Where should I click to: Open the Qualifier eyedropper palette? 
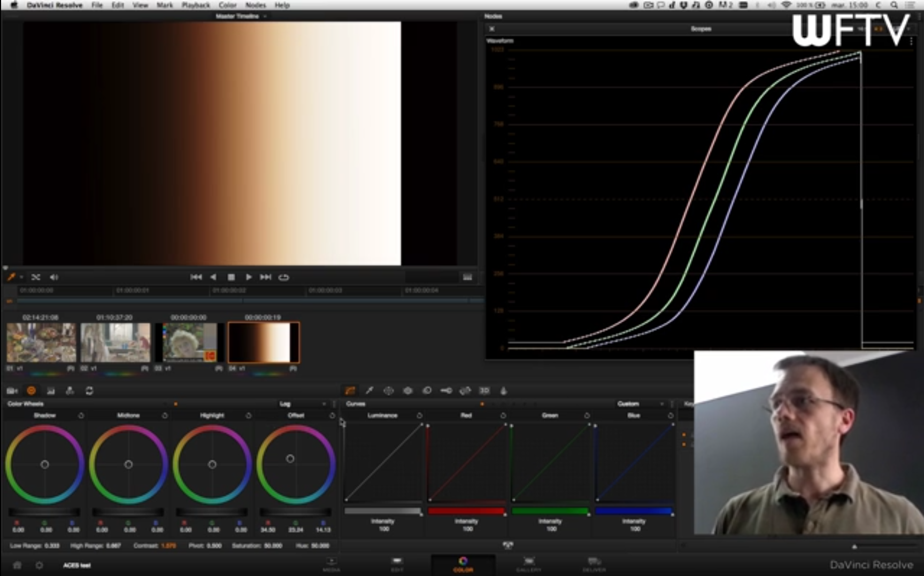point(369,391)
